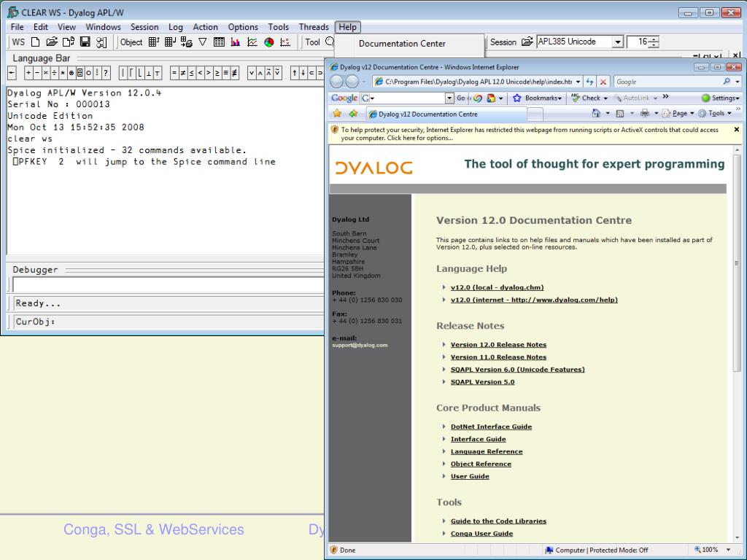The width and height of the screenshot is (747, 560).
Task: Open the File menu in Dyalog
Action: tap(18, 27)
